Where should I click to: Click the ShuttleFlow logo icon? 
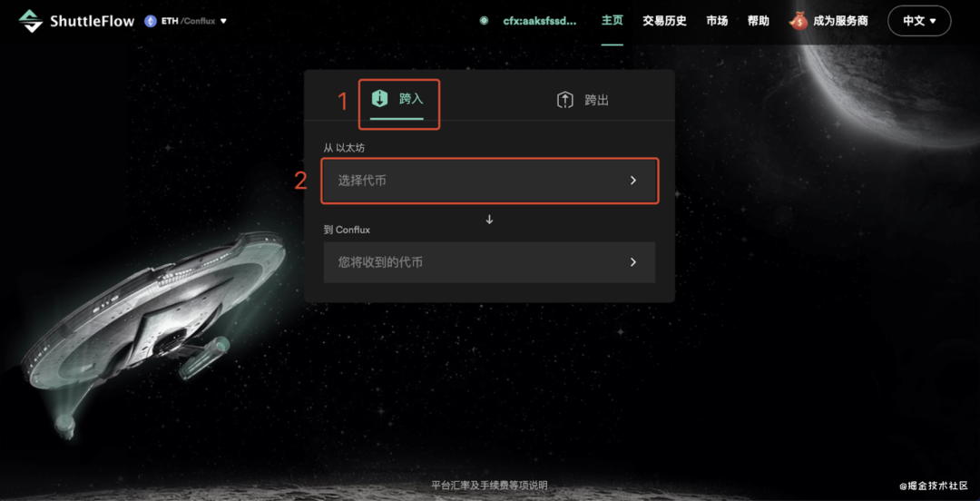(x=31, y=21)
